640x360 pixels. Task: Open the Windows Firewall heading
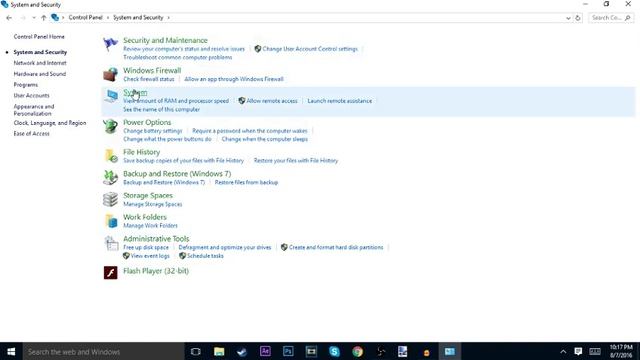(152, 71)
